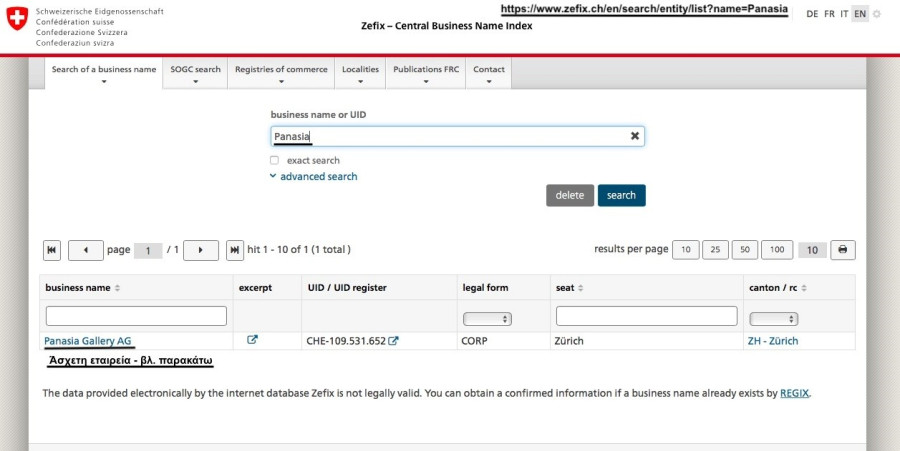Expand the advanced search options
This screenshot has height=451, width=900.
[313, 177]
